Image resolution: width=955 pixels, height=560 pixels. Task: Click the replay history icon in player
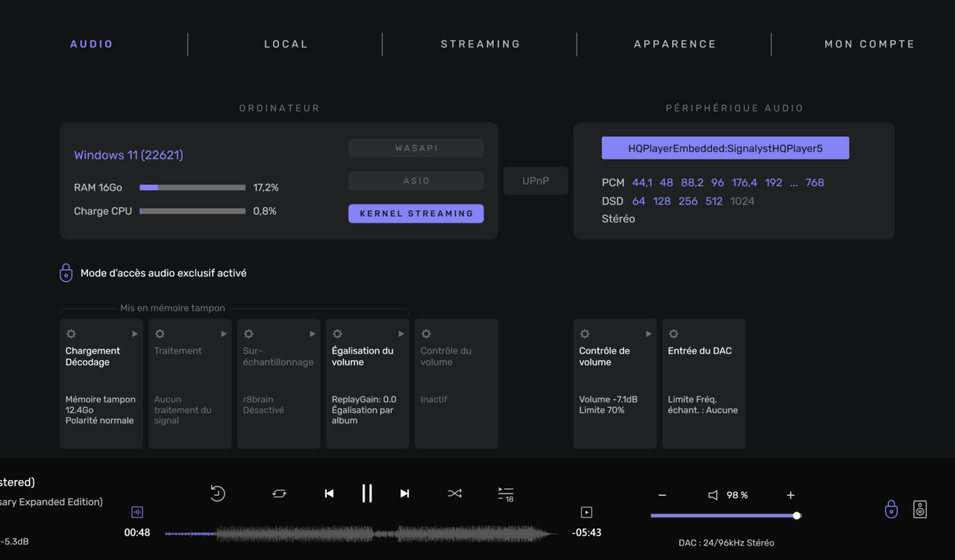pyautogui.click(x=217, y=493)
